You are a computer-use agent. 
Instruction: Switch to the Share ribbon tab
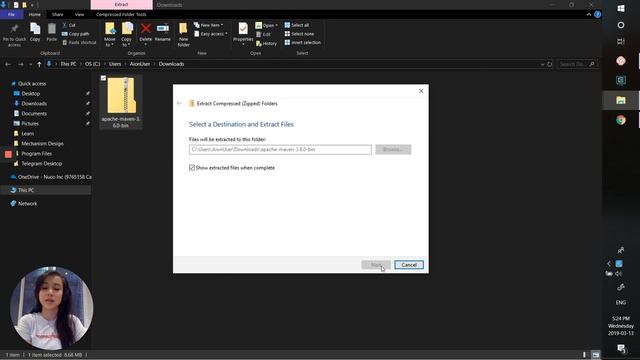click(58, 14)
